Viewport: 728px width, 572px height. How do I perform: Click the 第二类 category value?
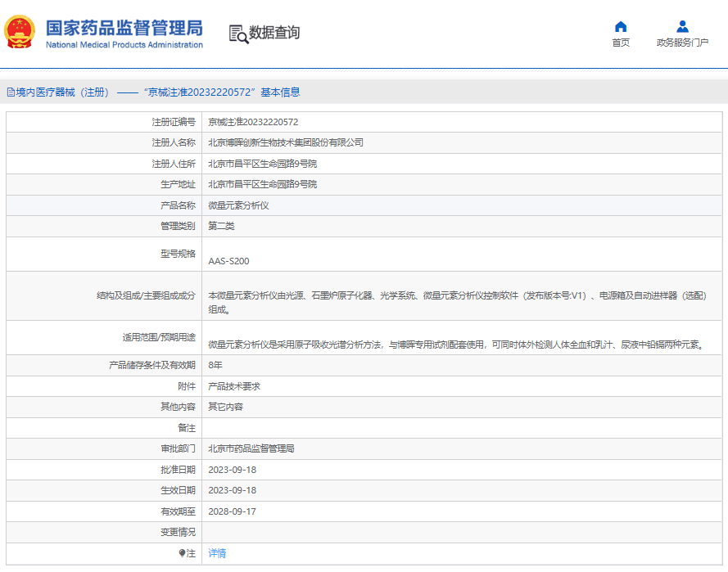coord(221,226)
